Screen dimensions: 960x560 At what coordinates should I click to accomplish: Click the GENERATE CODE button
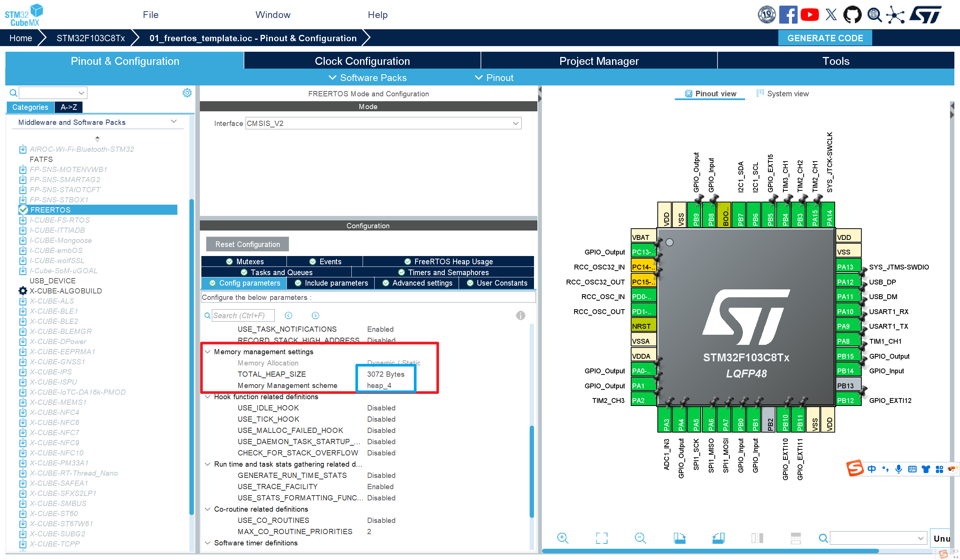pyautogui.click(x=825, y=38)
